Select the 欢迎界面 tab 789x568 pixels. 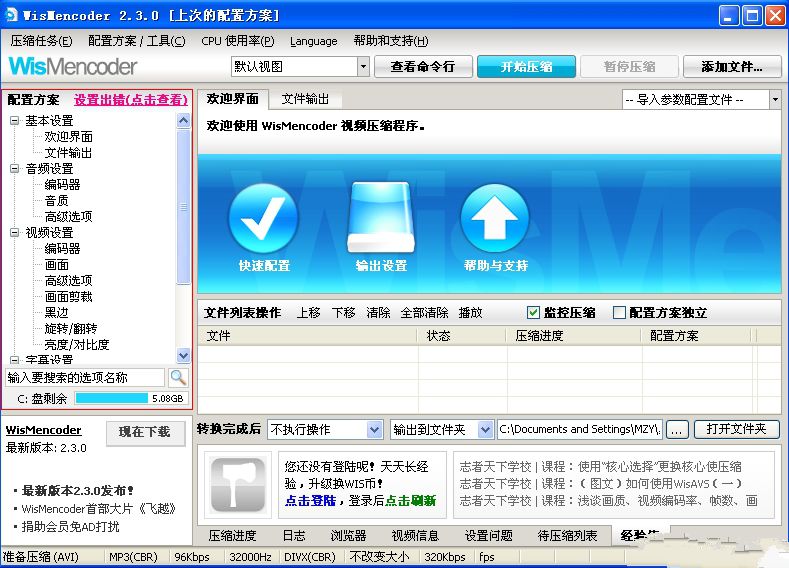[232, 99]
